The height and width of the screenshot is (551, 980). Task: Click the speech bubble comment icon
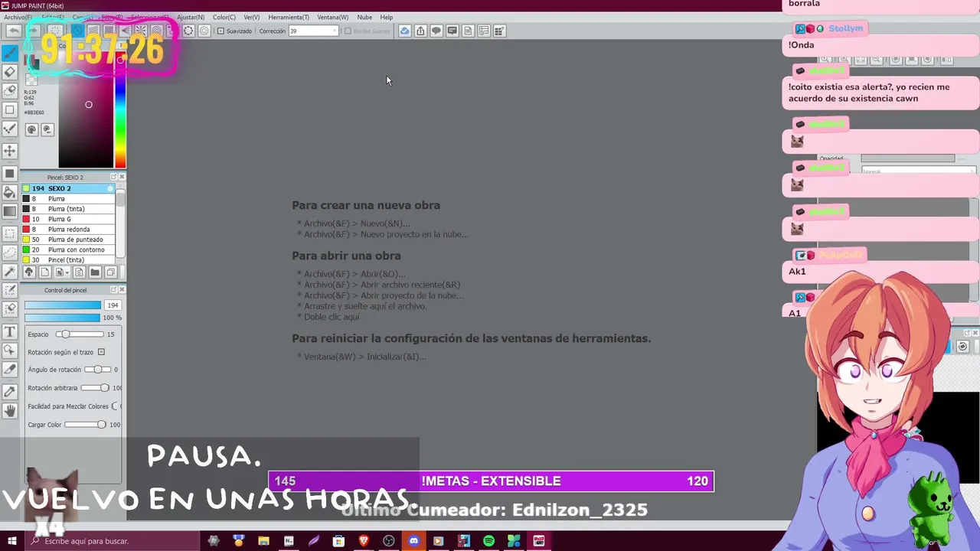(x=436, y=31)
